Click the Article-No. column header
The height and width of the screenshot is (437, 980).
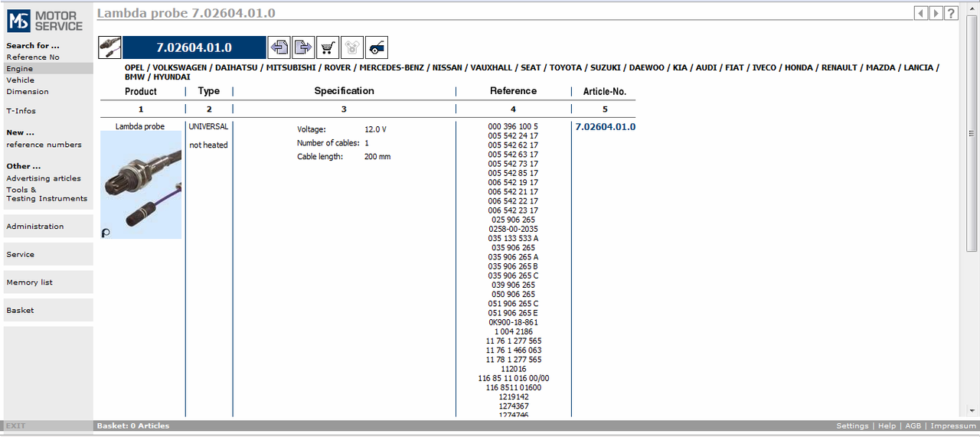click(605, 92)
